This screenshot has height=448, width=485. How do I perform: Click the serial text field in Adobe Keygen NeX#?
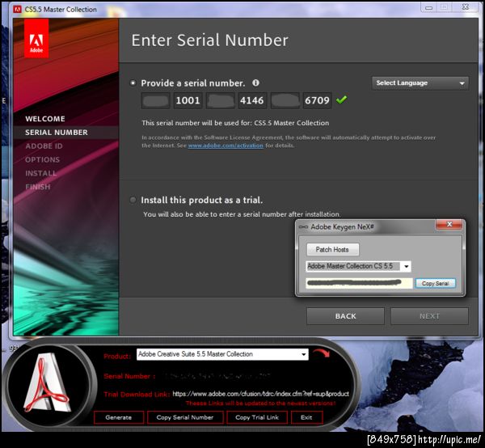(359, 283)
